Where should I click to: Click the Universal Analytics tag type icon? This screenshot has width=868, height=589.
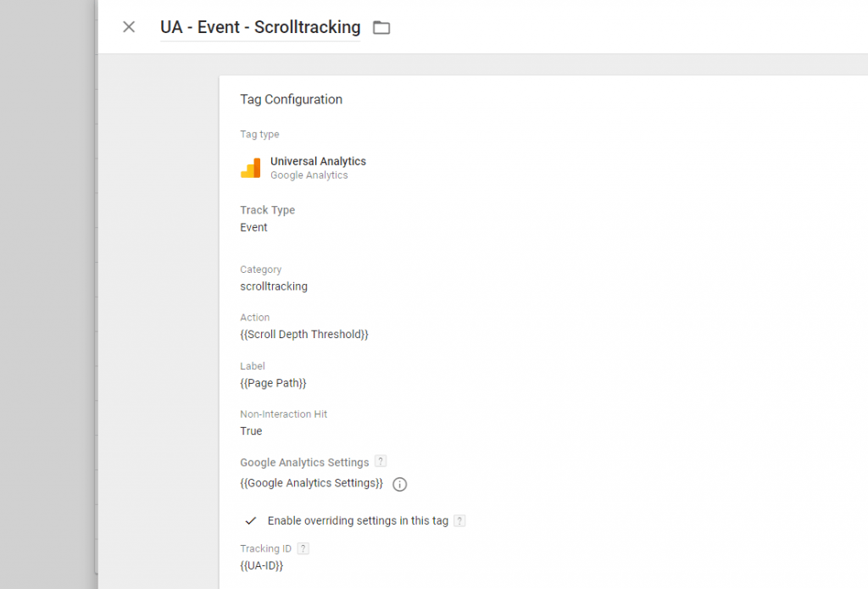click(251, 167)
